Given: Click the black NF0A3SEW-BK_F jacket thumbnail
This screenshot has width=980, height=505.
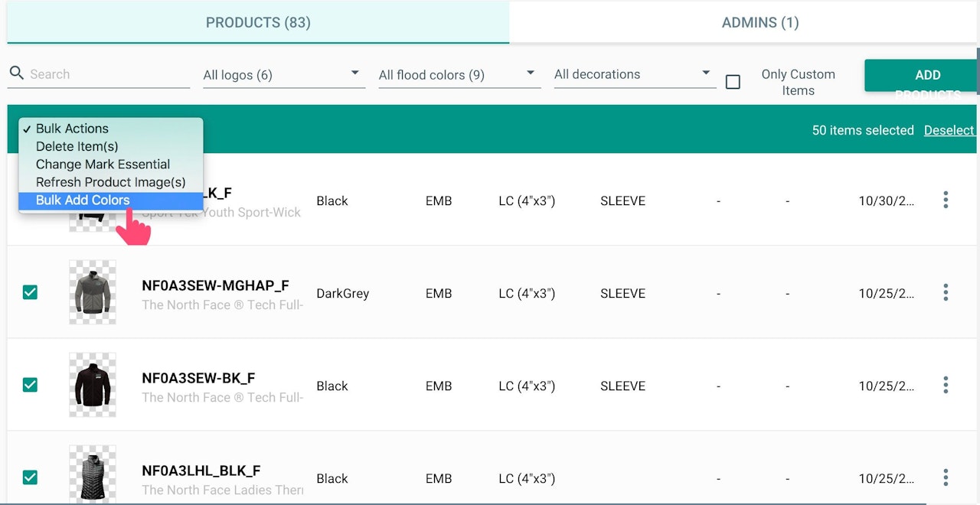Looking at the screenshot, I should [x=93, y=385].
